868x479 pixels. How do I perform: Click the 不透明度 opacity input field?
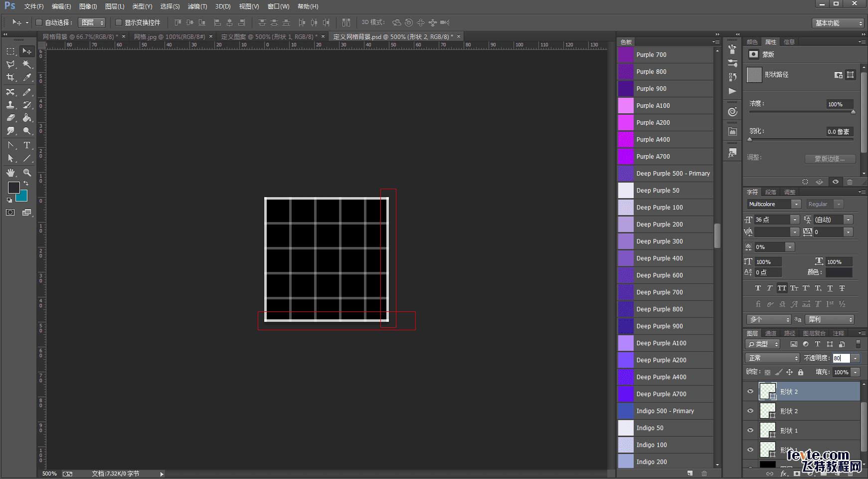841,358
